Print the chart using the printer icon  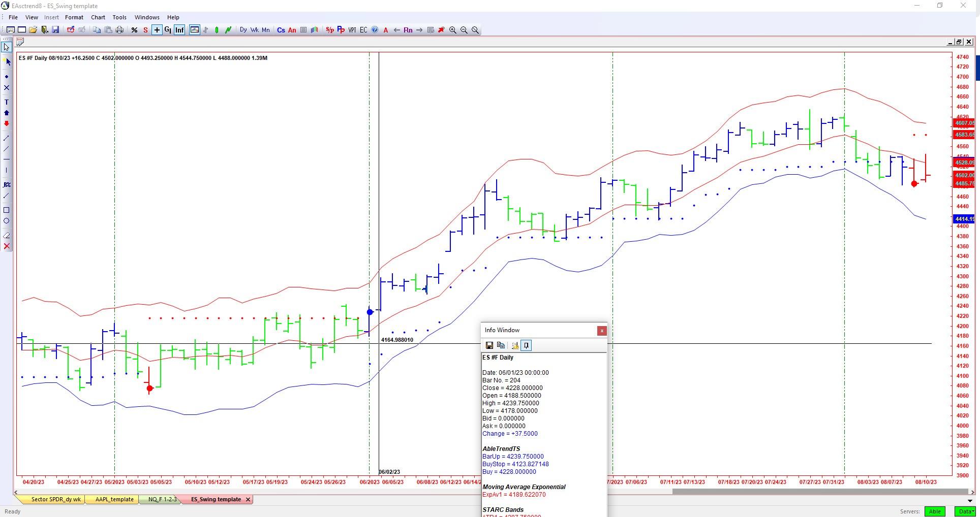click(x=120, y=30)
